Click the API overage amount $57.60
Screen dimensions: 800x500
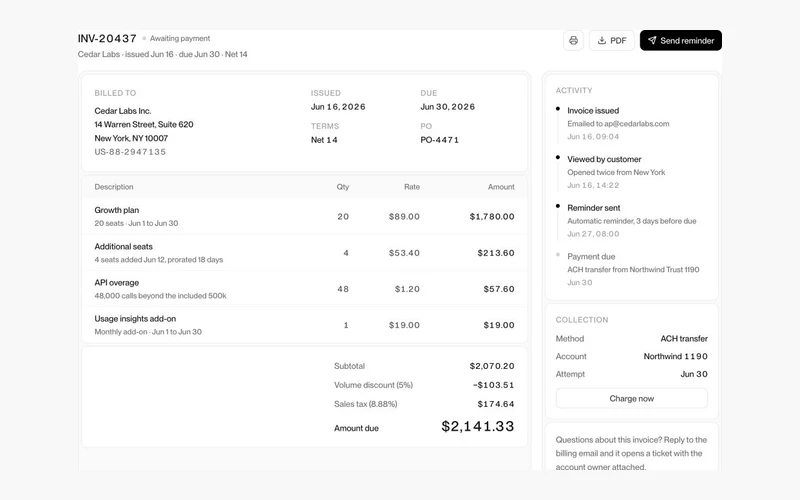coord(499,289)
